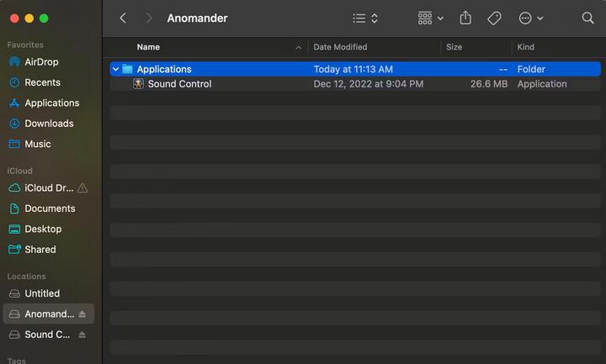Click the sort direction caret in Name column

[x=298, y=47]
